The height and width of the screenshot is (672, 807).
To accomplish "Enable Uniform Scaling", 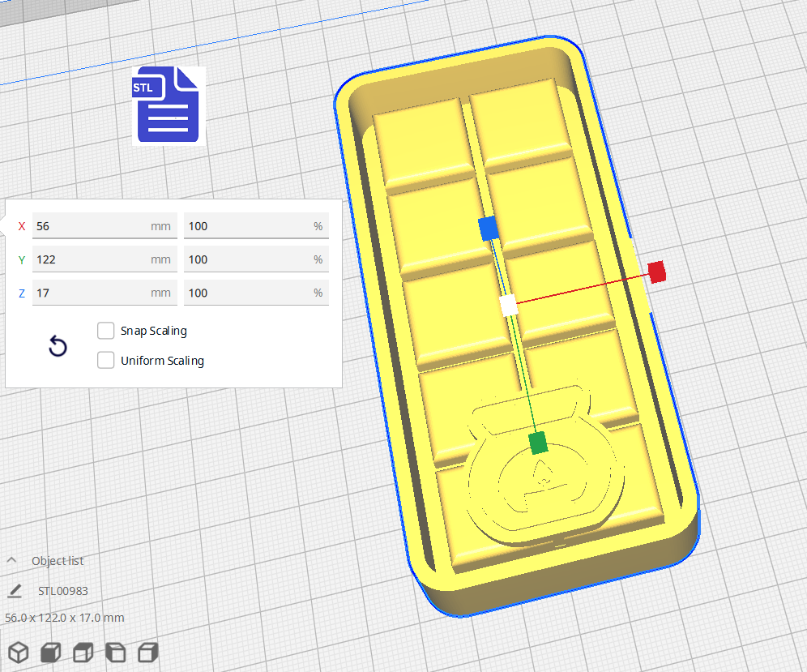I will click(105, 361).
